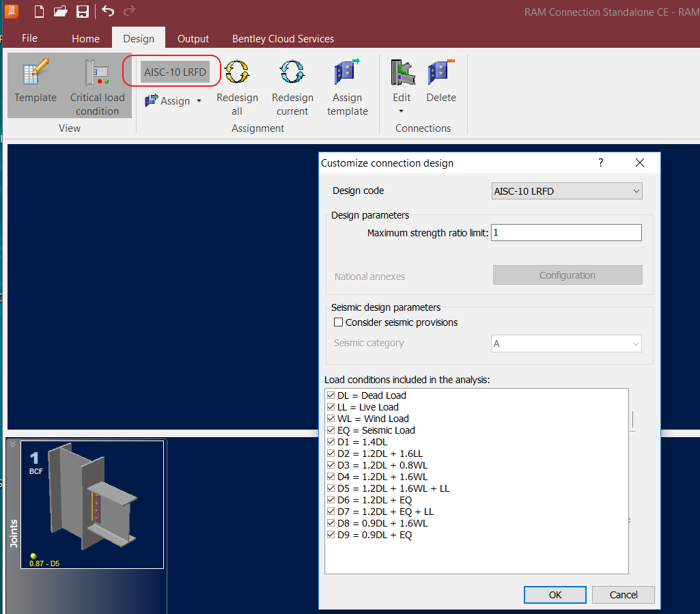Click the Redesign current icon
Screen dimensions: 700x614
(292, 73)
